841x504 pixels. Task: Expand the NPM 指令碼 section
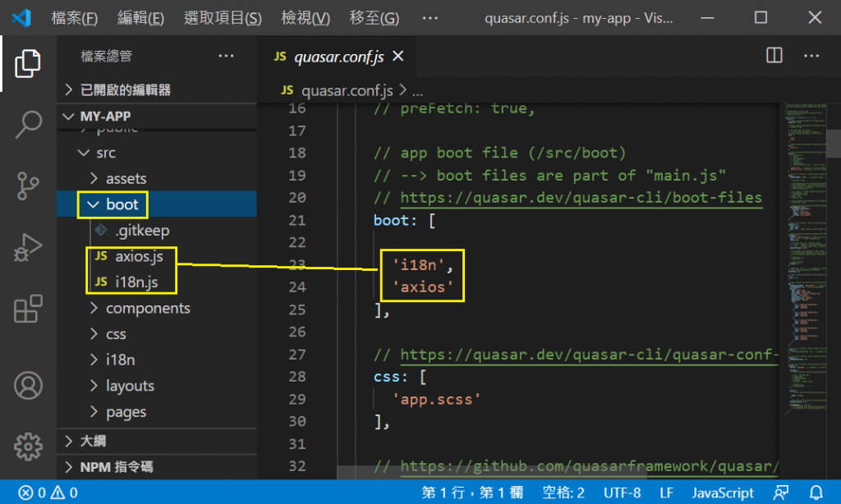(157, 467)
